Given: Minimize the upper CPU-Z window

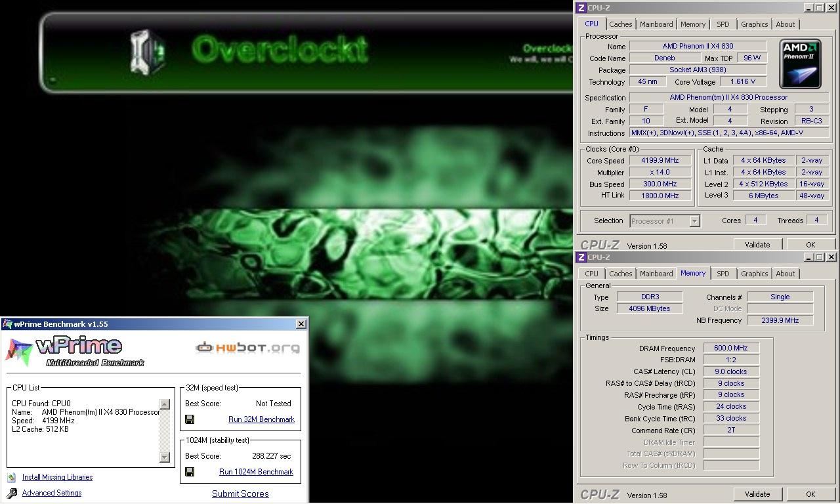Looking at the screenshot, I should [x=808, y=8].
